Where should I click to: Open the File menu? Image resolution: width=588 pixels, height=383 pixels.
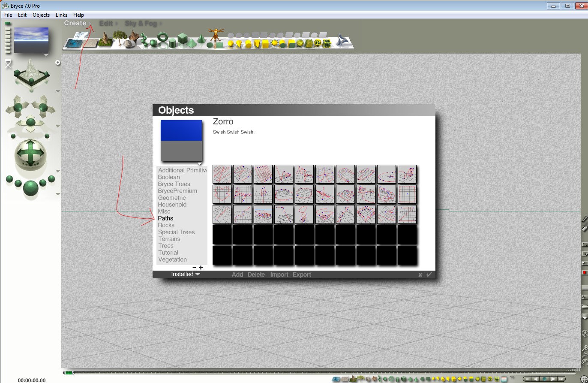point(8,15)
